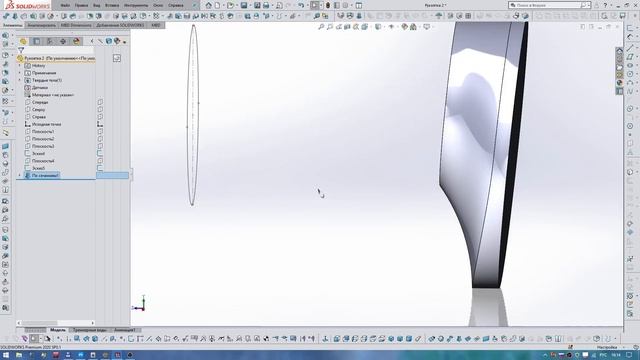The height and width of the screenshot is (360, 640).
Task: Click the Section View icon
Action: click(347, 27)
